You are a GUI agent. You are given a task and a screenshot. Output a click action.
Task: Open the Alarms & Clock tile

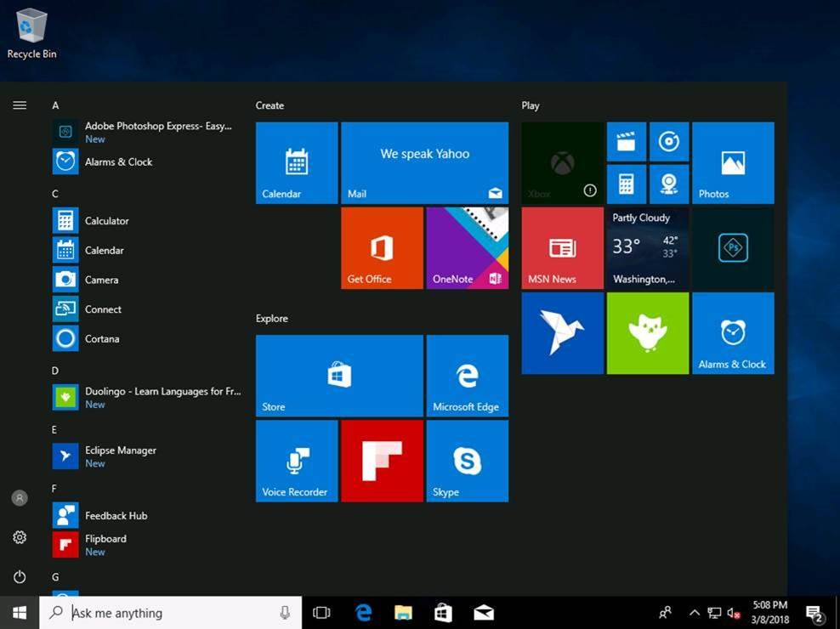coord(733,333)
